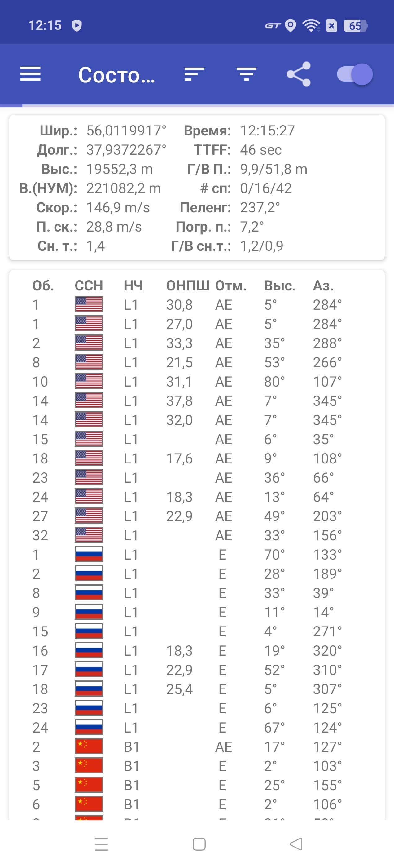Tap the US flag for satellite 10

tap(89, 381)
